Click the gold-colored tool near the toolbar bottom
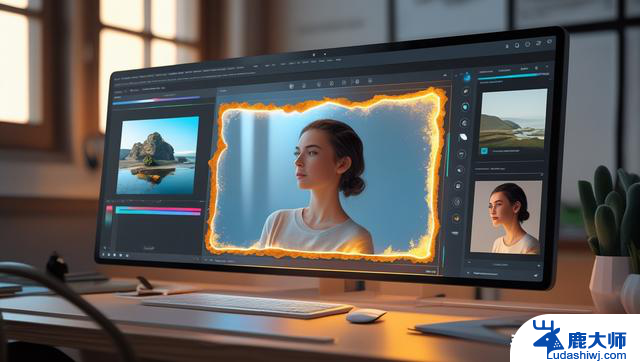This screenshot has width=640, height=362. tap(456, 218)
